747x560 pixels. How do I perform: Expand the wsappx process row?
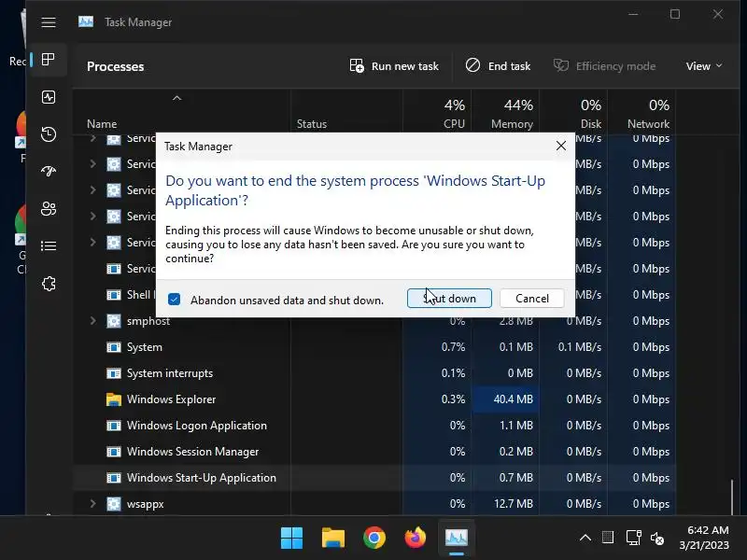[x=92, y=503]
